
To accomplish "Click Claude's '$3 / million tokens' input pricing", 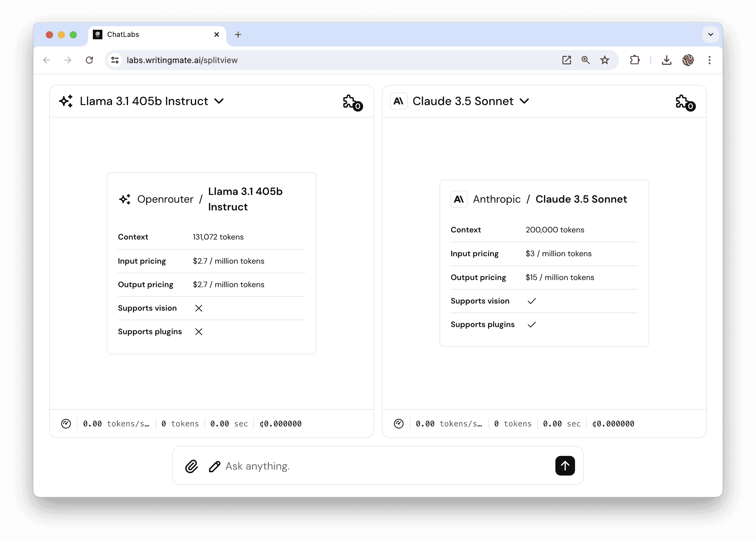I will 558,254.
